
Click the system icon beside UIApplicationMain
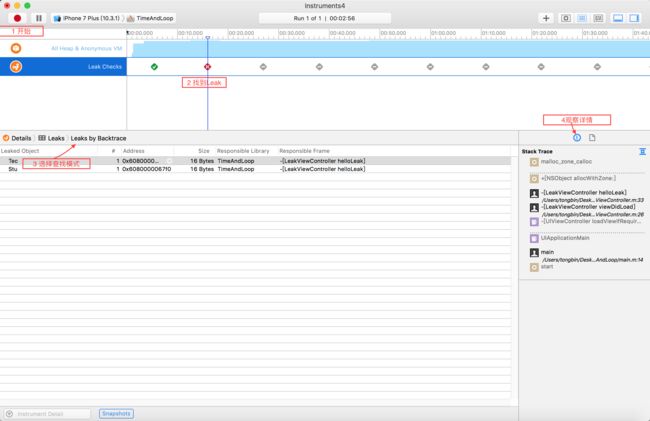[534, 239]
